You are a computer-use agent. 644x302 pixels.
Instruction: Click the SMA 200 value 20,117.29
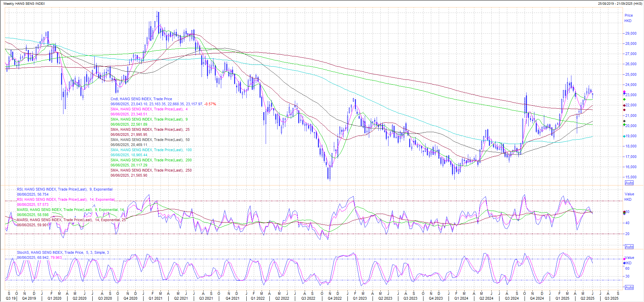pyautogui.click(x=129, y=165)
